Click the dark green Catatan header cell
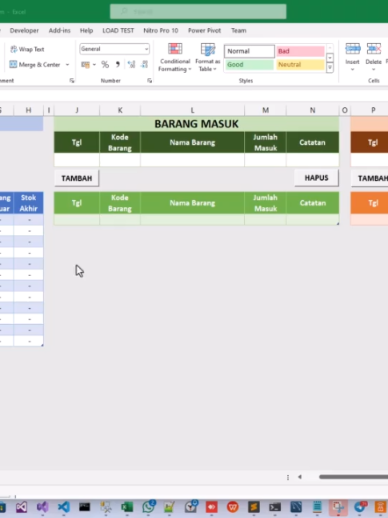Image resolution: width=388 pixels, height=518 pixels. point(312,142)
